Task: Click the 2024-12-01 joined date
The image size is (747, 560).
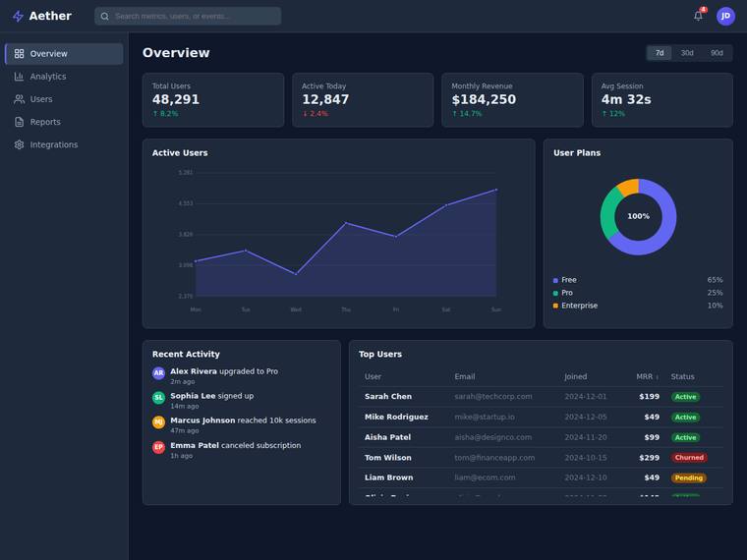Action: point(586,397)
